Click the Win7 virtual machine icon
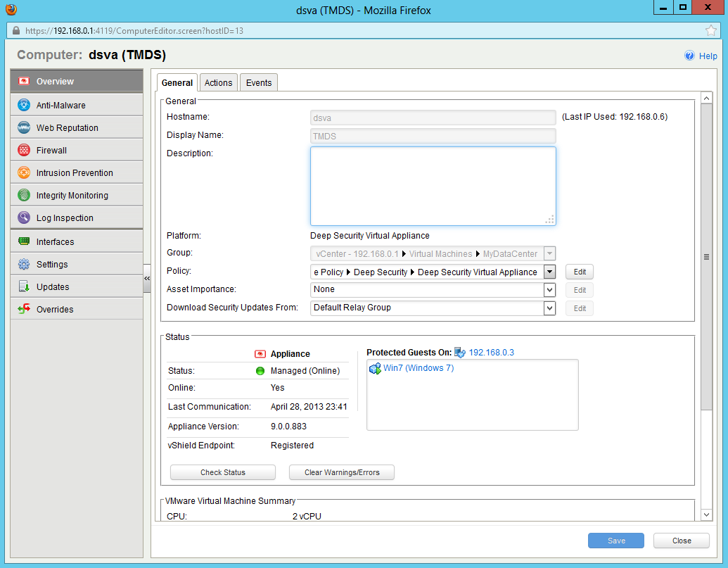This screenshot has width=728, height=568. (x=375, y=368)
